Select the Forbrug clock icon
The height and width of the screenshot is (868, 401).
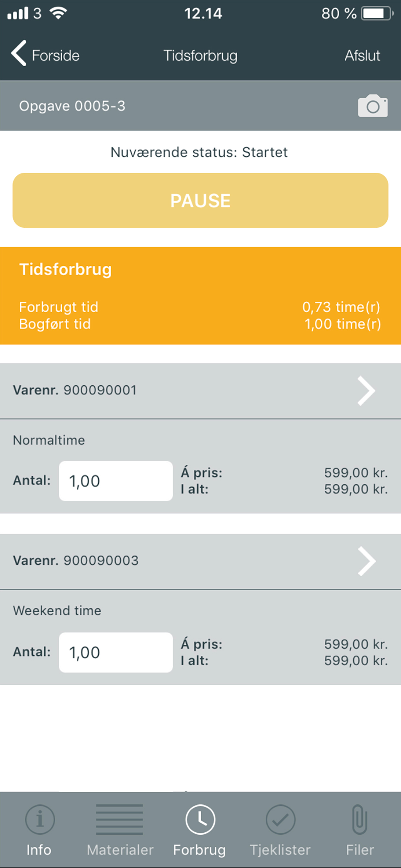(x=200, y=820)
